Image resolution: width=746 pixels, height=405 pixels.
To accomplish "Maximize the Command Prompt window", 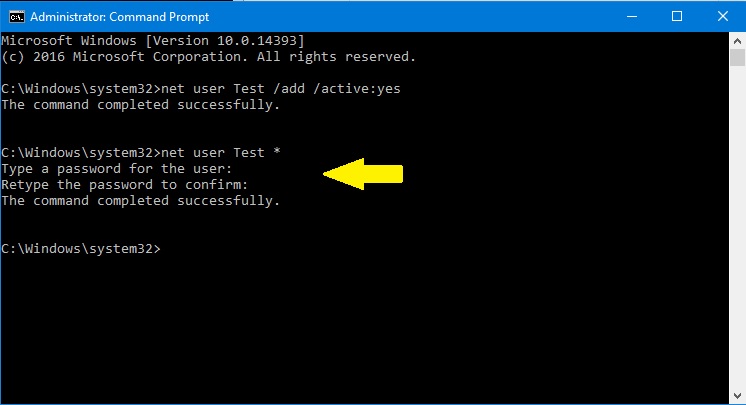I will [677, 16].
